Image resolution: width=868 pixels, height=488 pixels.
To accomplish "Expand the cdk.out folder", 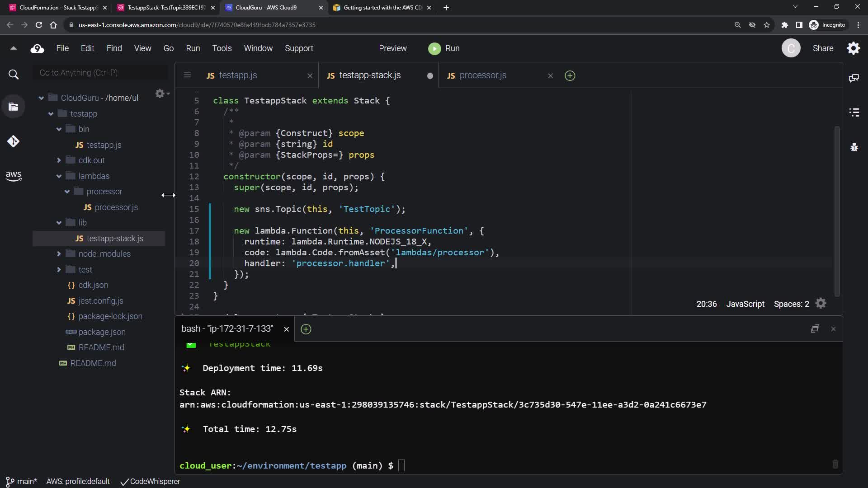I will click(59, 160).
